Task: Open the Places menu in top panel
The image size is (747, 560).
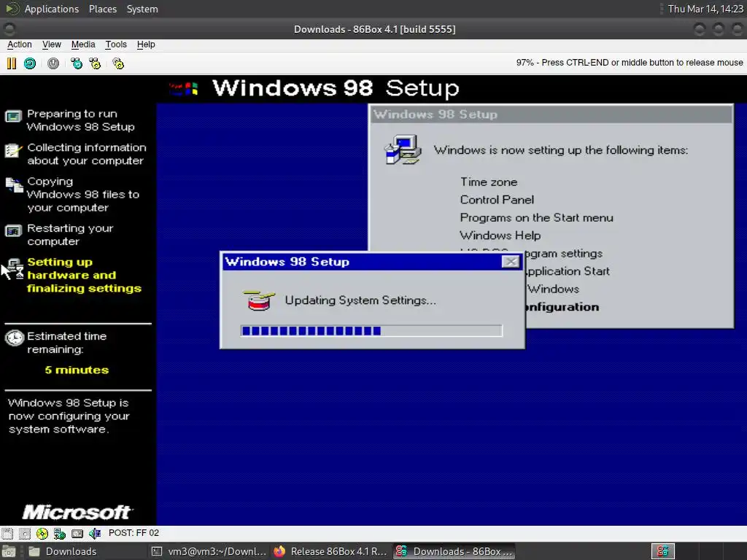Action: [x=103, y=9]
